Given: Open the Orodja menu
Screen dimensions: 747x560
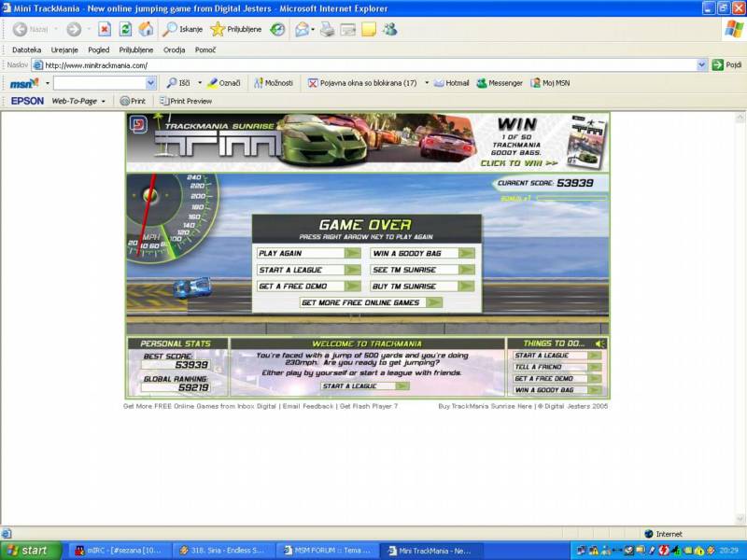Looking at the screenshot, I should 175,49.
